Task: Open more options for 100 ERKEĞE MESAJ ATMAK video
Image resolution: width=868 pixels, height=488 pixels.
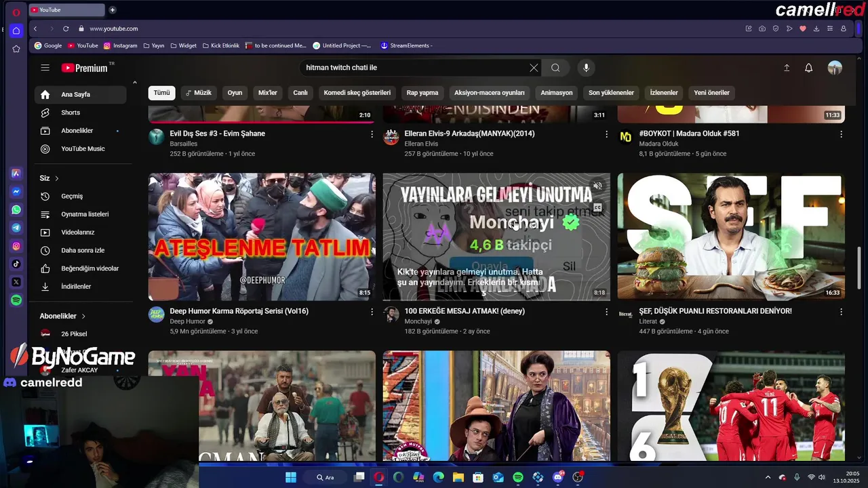Action: tap(606, 312)
